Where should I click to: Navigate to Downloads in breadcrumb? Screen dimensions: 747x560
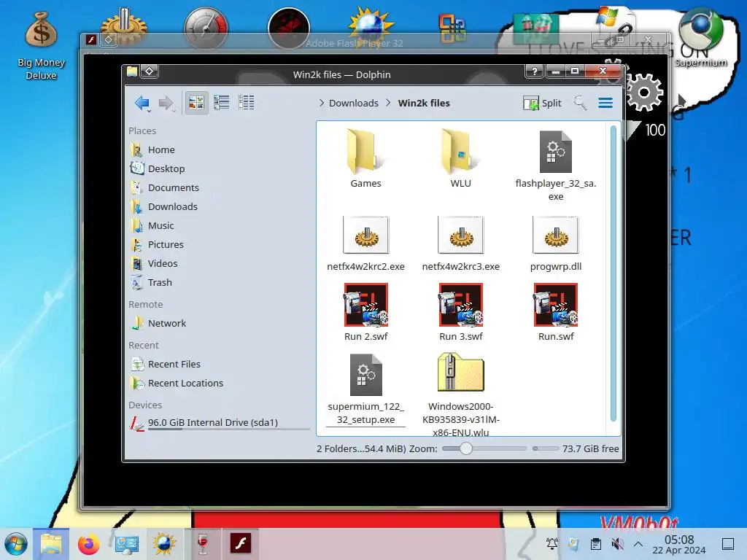coord(354,103)
